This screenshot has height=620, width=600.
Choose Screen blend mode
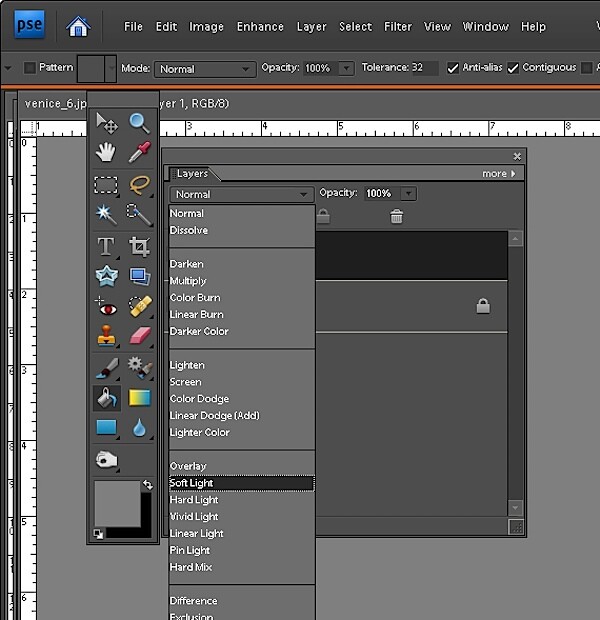tap(241, 382)
